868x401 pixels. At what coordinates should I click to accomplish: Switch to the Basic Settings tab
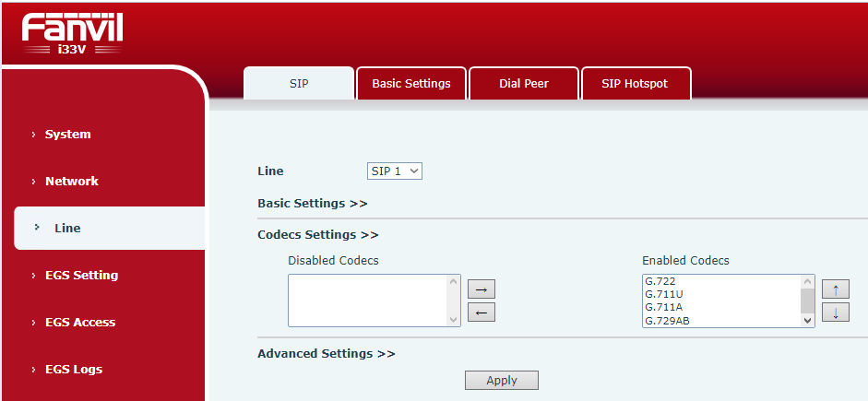click(x=411, y=83)
